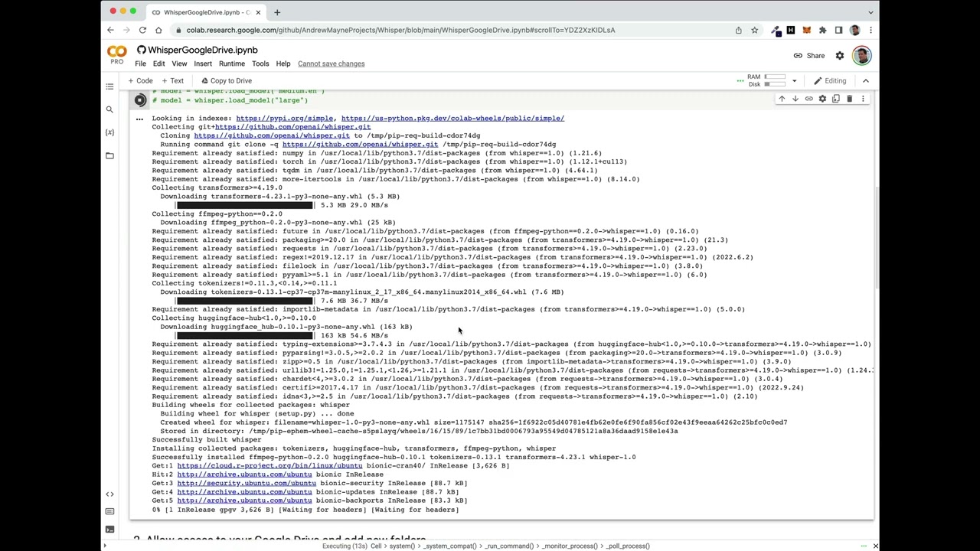Open the Editing mode dropdown
This screenshot has width=980, height=551.
pos(830,80)
